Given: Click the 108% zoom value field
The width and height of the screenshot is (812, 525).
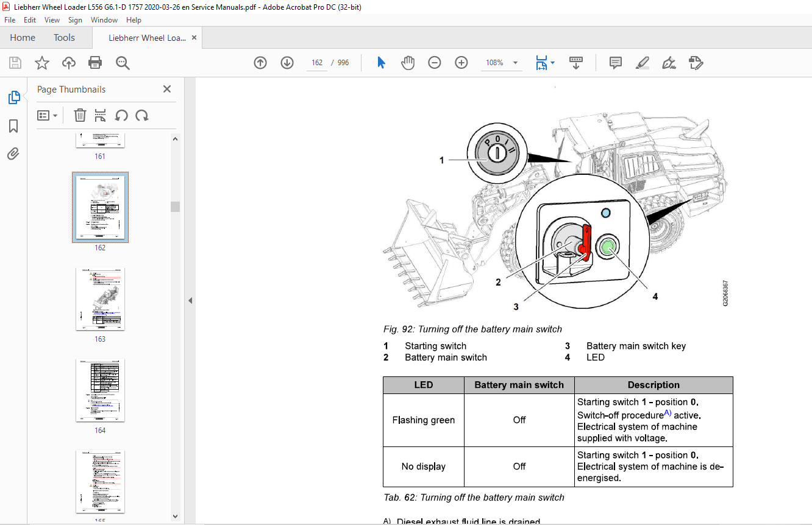Looking at the screenshot, I should [x=494, y=63].
